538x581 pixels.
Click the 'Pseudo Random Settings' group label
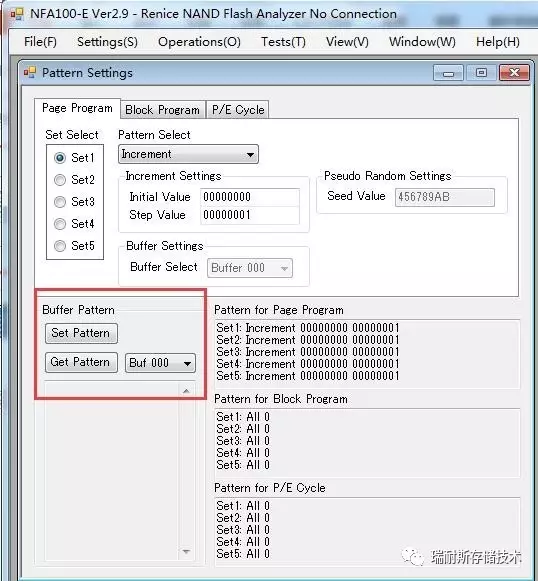click(x=388, y=176)
